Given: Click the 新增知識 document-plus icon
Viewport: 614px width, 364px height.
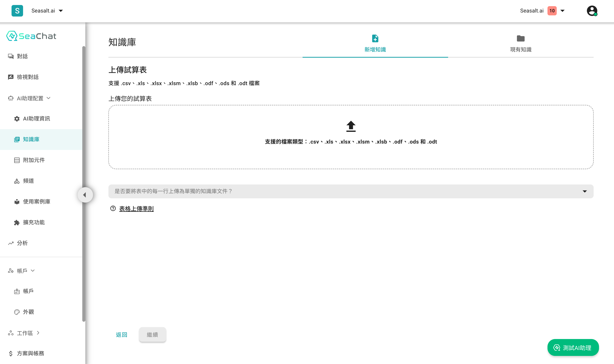Looking at the screenshot, I should 375,38.
